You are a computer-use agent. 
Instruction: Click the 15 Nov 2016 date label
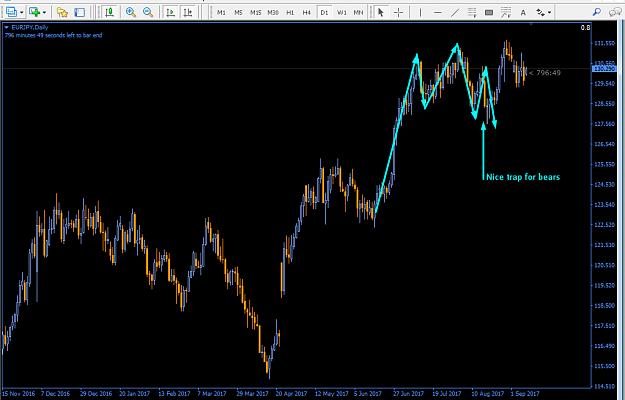[x=19, y=394]
